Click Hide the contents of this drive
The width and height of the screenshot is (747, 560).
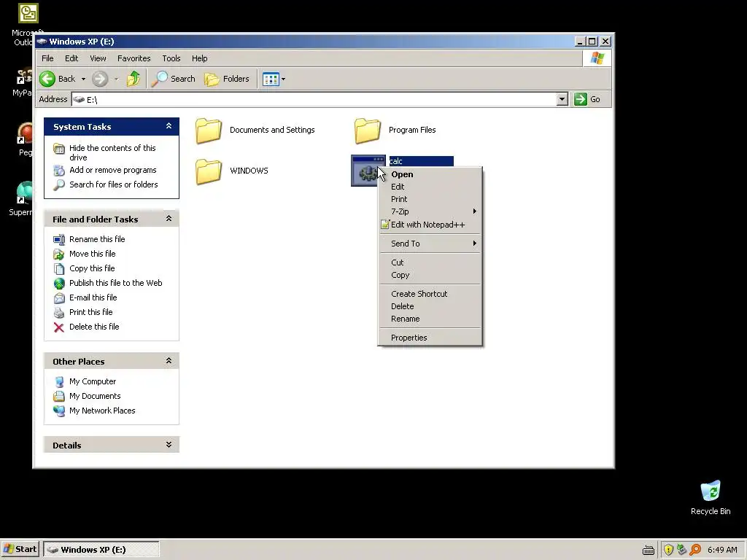click(112, 152)
